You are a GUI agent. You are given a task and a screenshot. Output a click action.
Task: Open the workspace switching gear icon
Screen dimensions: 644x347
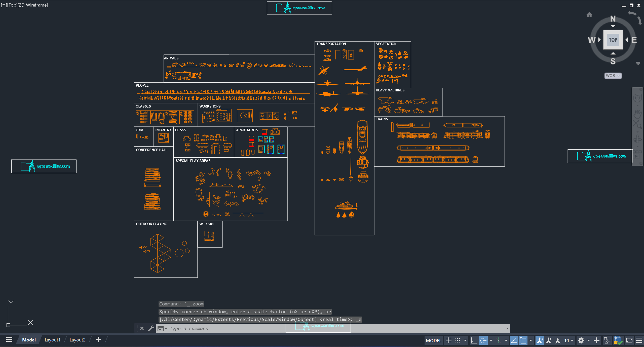(x=581, y=341)
